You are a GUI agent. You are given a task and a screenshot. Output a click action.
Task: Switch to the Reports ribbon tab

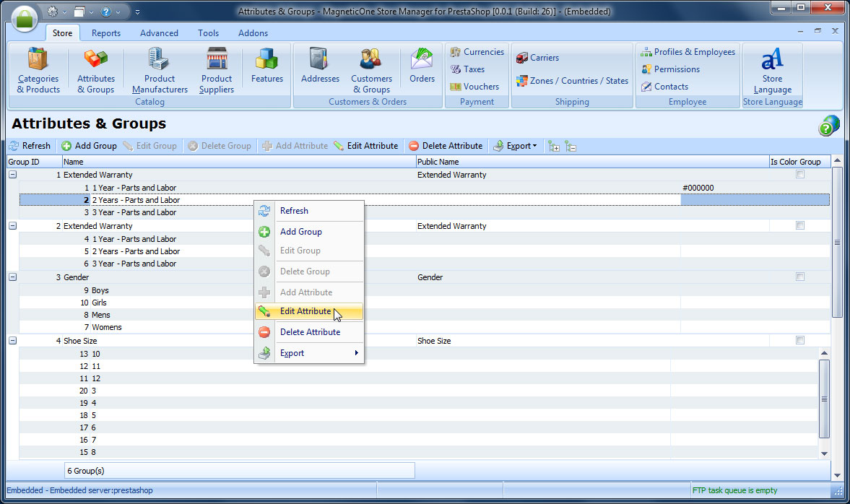pos(106,33)
